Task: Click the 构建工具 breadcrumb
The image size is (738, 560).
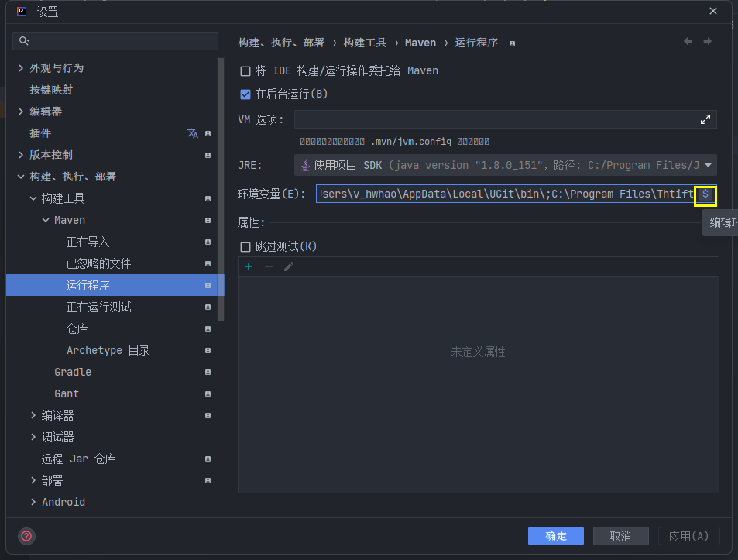Action: point(365,43)
